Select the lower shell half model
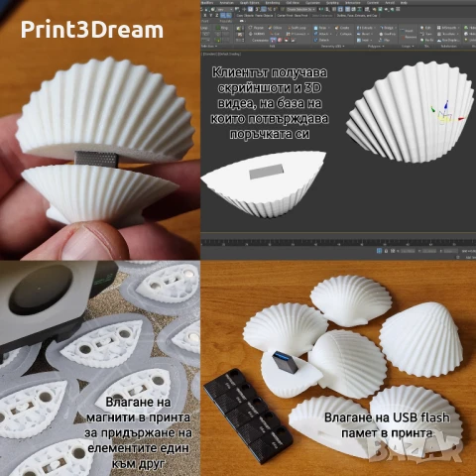This screenshot has width=476, height=476. pos(263,183)
